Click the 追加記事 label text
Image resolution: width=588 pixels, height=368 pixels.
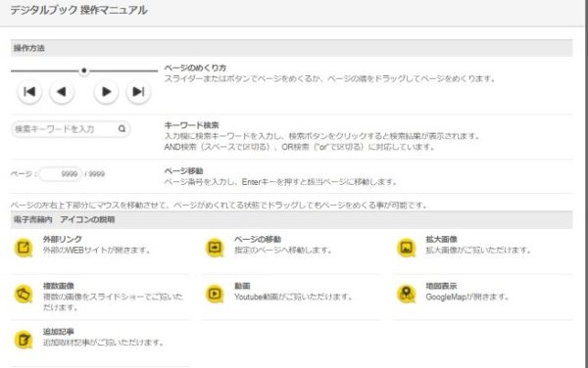[x=59, y=332]
